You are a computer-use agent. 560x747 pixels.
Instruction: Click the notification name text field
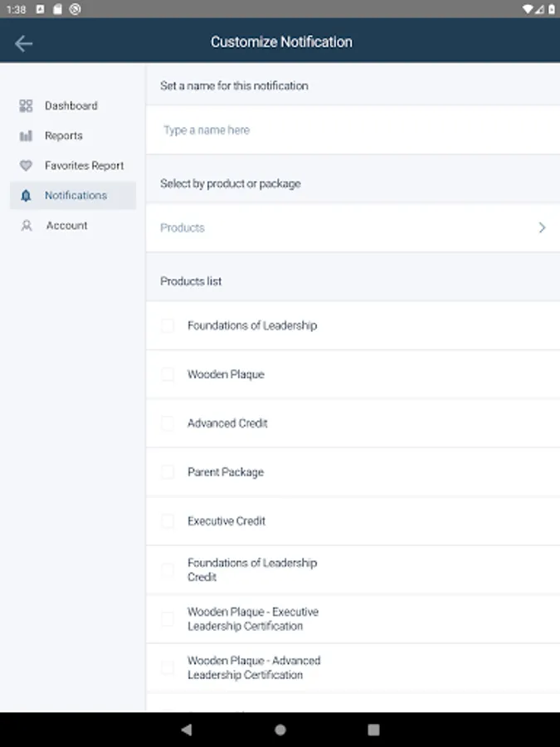coord(348,130)
